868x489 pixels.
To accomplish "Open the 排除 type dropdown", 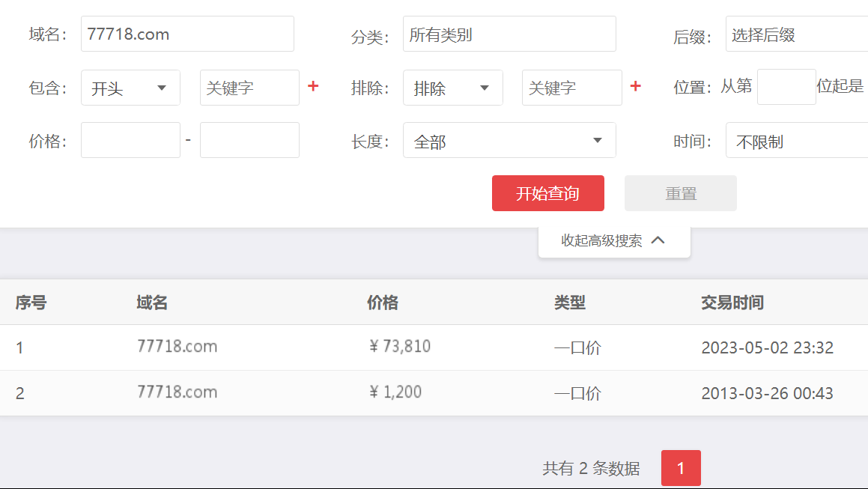I will [452, 88].
